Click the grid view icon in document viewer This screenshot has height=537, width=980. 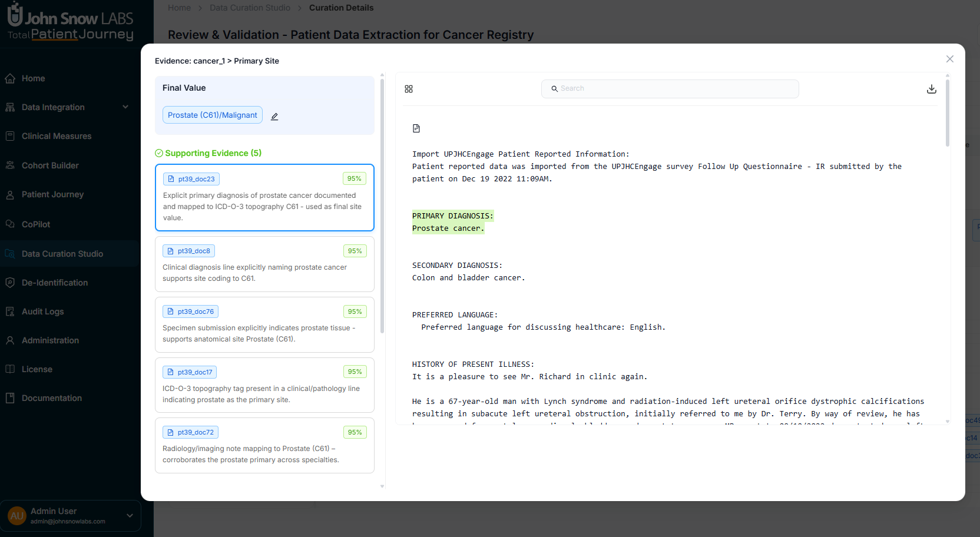409,88
